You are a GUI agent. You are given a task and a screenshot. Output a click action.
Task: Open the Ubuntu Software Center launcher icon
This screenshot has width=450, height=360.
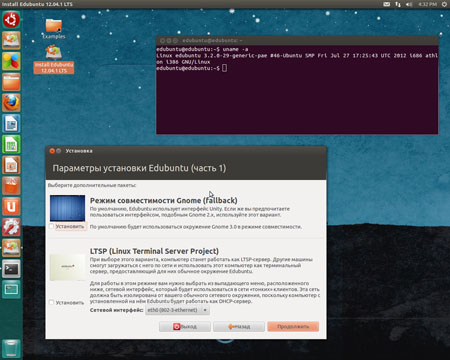pos(11,185)
